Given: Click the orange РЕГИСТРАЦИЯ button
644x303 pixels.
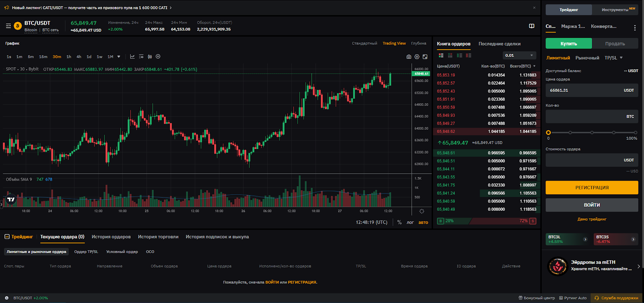Looking at the screenshot, I should point(592,188).
